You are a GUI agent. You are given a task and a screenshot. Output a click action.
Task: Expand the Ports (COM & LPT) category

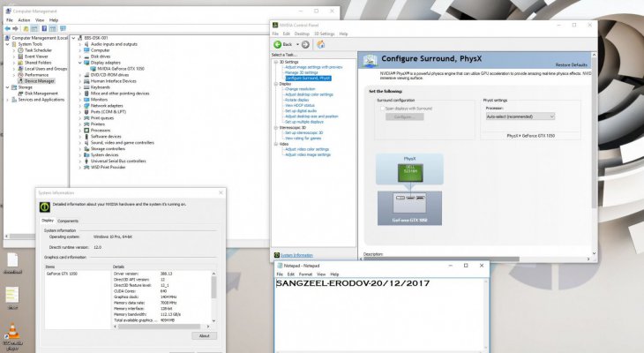[80, 112]
